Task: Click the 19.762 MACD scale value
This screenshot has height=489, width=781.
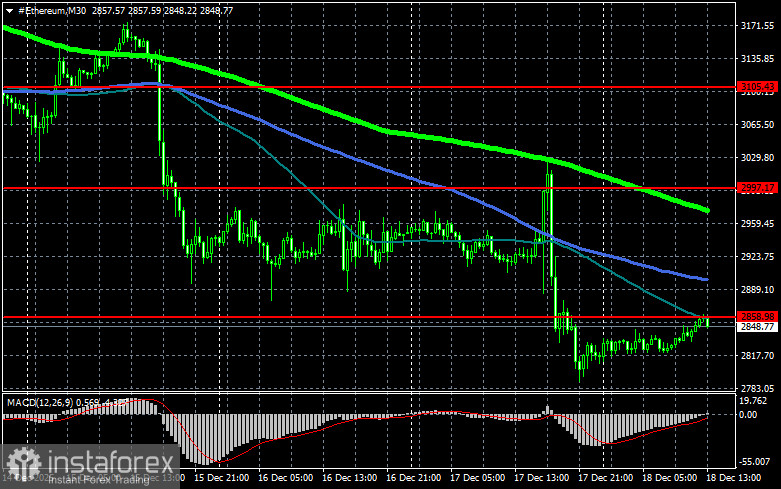Action: coord(754,401)
